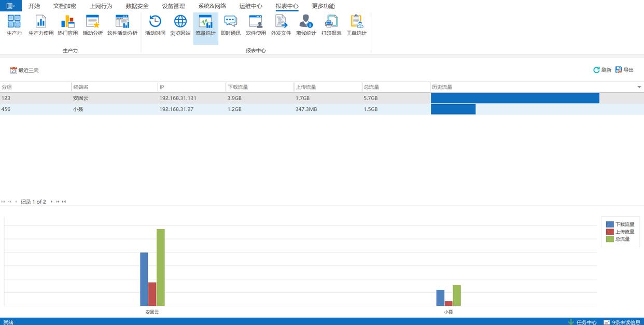Open the 最近三天 date range picker

pyautogui.click(x=24, y=70)
